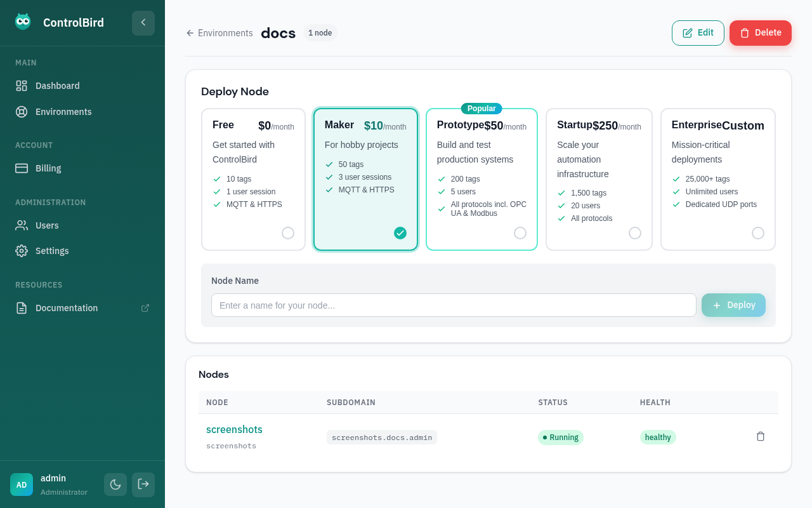Select the Startup plan radio button
Screen dimensions: 812x508
(x=635, y=233)
